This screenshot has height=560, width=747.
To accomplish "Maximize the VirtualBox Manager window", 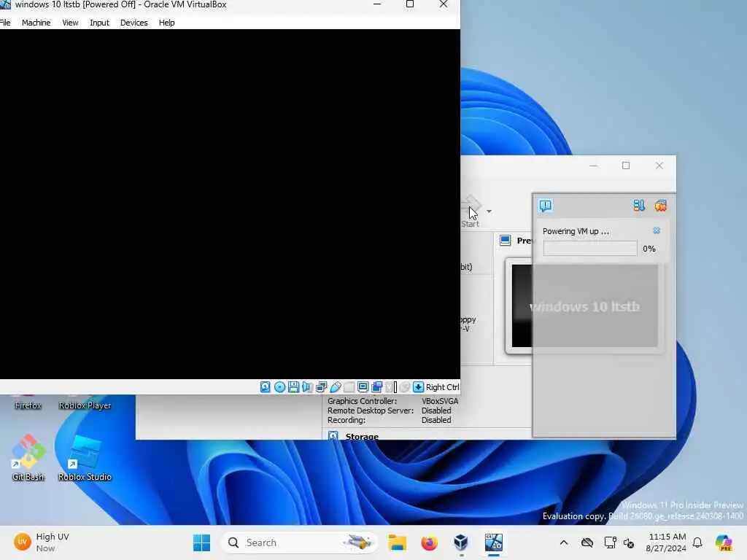I will (626, 166).
